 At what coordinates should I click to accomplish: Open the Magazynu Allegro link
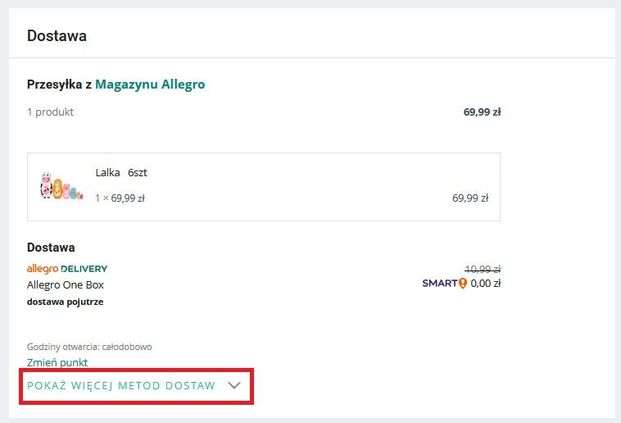[150, 85]
